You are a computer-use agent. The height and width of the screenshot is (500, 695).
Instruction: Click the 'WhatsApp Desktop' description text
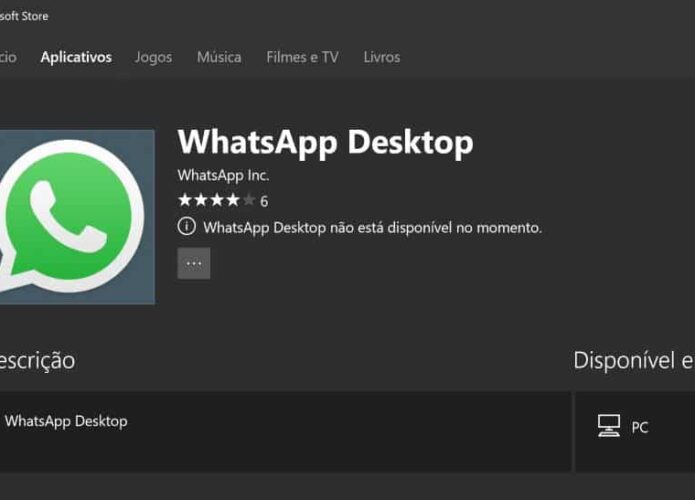(x=66, y=421)
